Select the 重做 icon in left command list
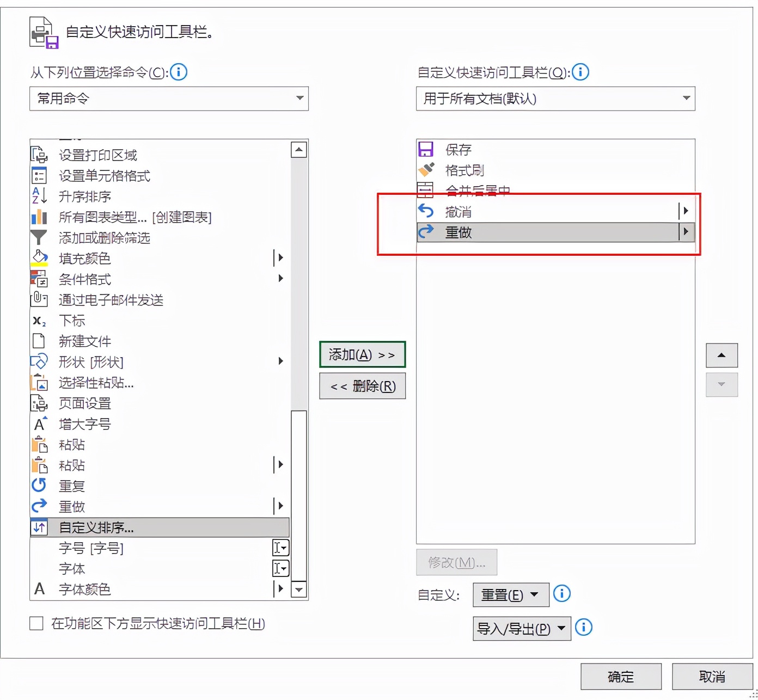The image size is (758, 700). [x=39, y=507]
